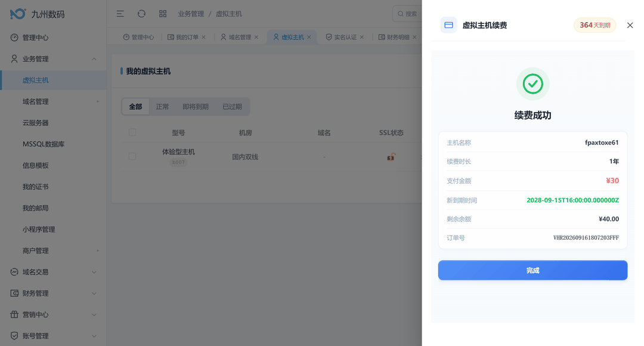Viewport: 644px width, 346px height.
Task: Click the 完成 button
Action: 532,270
